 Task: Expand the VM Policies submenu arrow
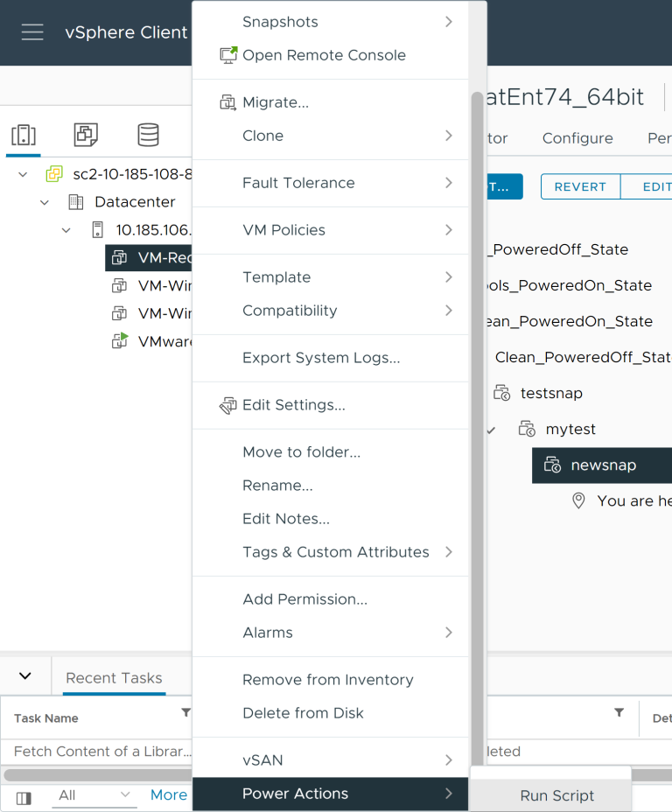pyautogui.click(x=448, y=230)
